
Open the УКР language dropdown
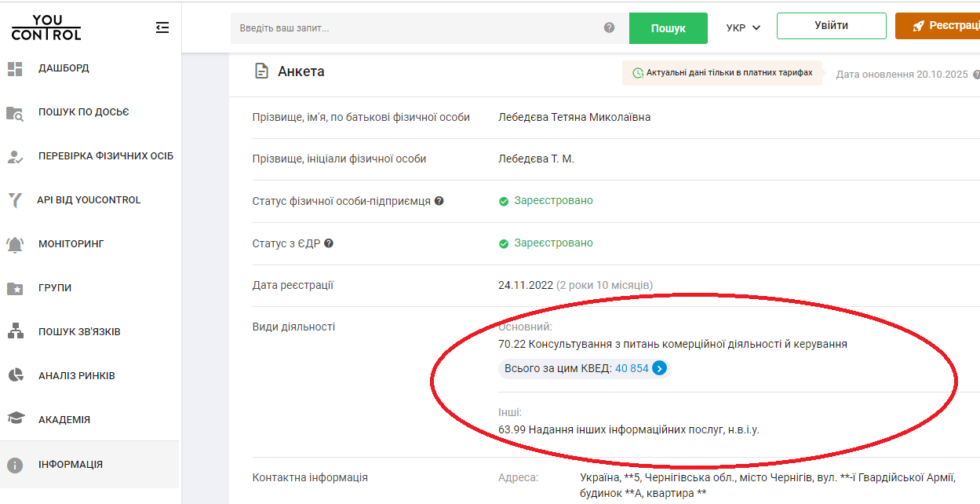pos(743,27)
